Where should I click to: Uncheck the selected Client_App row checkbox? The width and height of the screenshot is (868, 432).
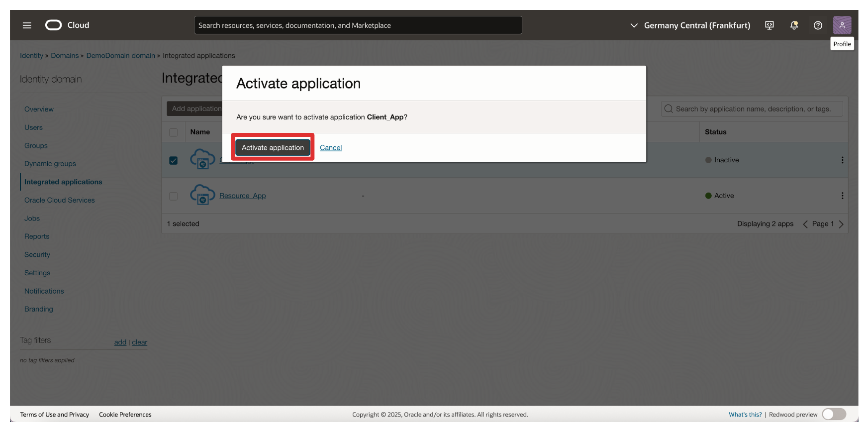pos(173,160)
